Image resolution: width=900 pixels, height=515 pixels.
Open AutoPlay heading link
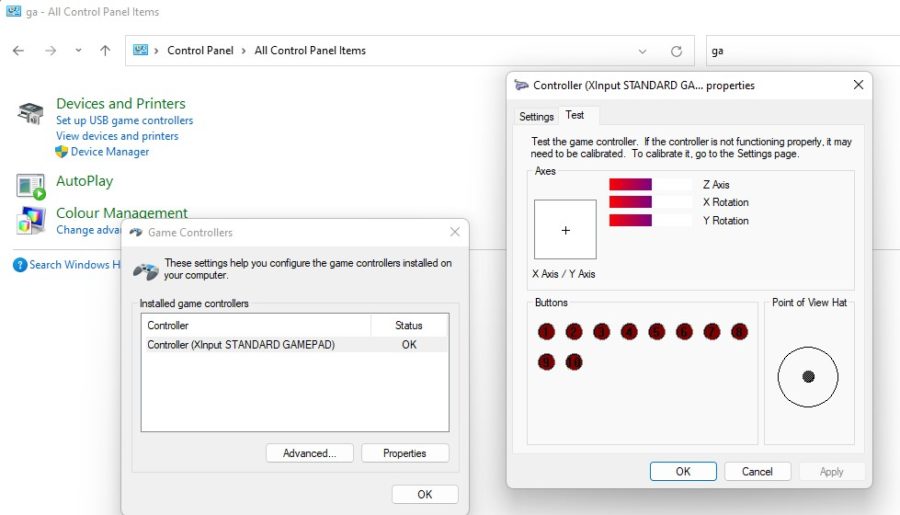pos(84,181)
